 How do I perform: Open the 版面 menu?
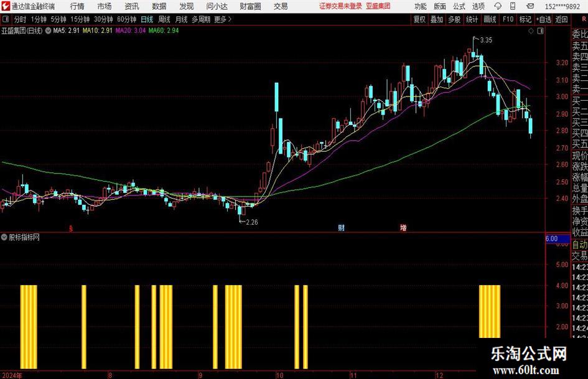pos(439,6)
